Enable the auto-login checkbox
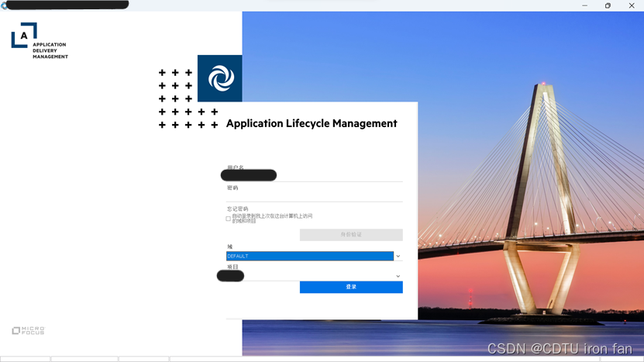Screen dimensions: 644x362 (x=228, y=219)
